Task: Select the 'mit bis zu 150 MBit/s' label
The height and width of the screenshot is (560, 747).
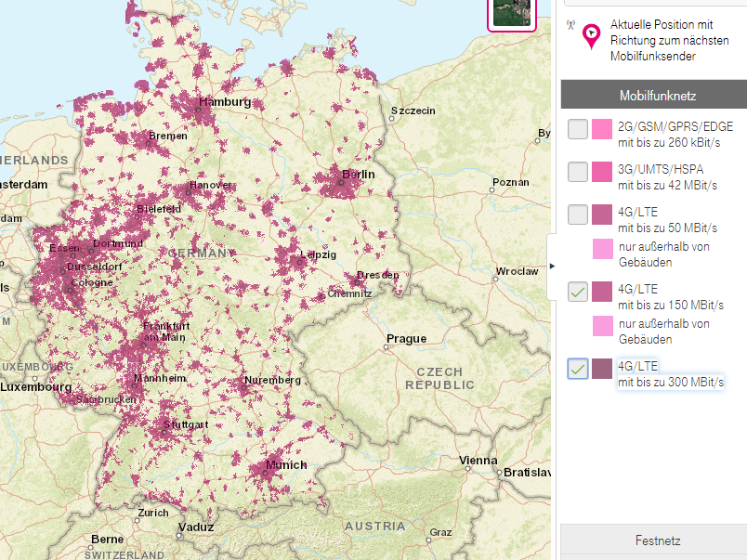Action: coord(671,305)
